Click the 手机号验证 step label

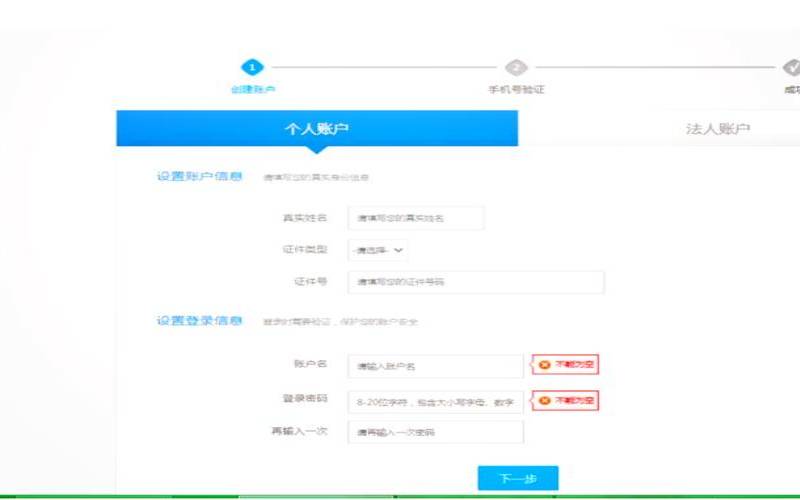(x=516, y=89)
